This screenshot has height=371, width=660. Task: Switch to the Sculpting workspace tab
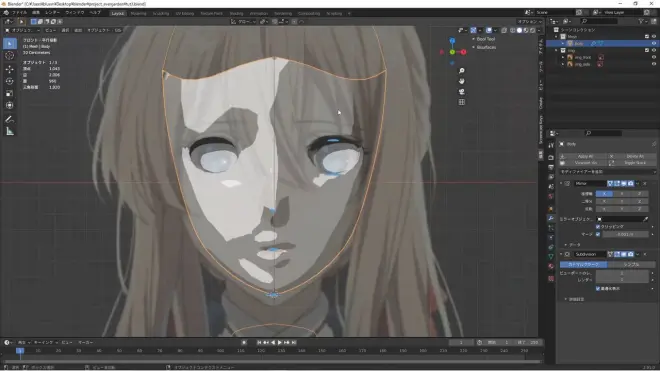[161, 13]
